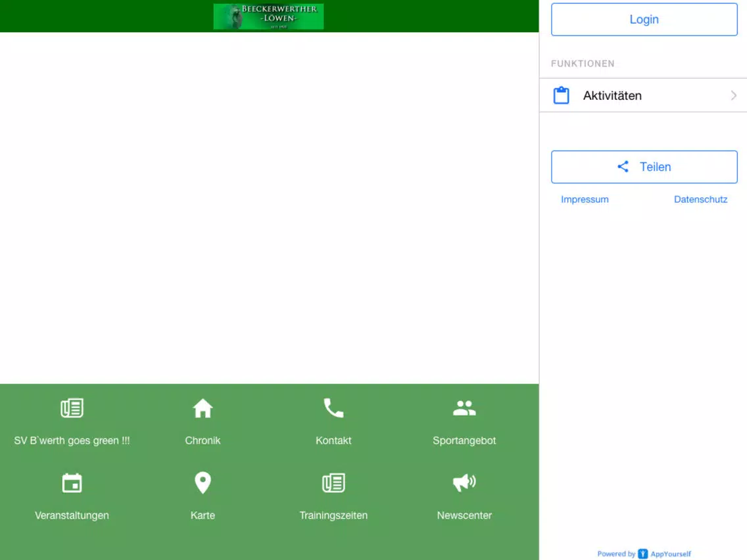Click the Login button
Viewport: 747px width, 560px height.
644,20
